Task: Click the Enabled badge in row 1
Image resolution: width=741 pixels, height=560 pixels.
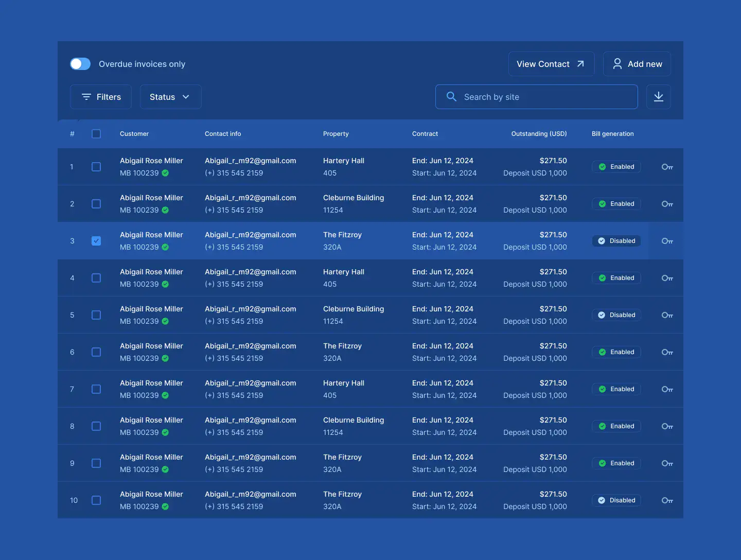Action: point(616,167)
